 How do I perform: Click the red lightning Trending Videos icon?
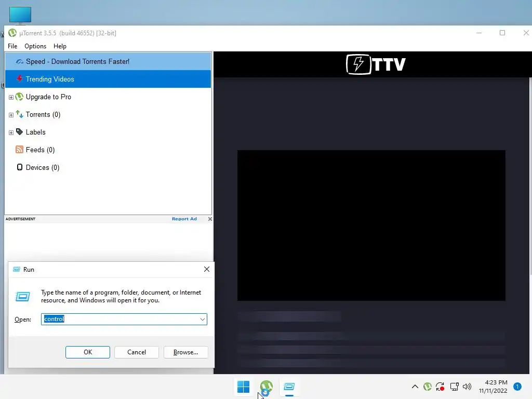tap(20, 79)
